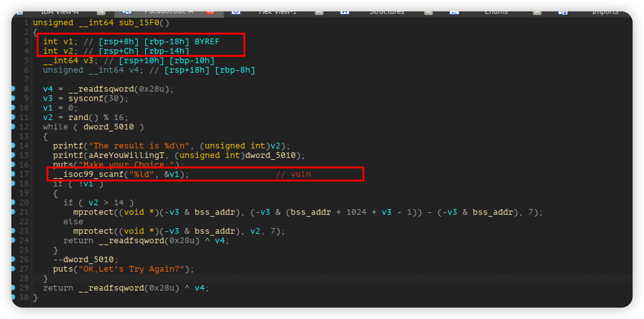This screenshot has height=319, width=644.
Task: Set breakpoint dot on scanf line 17
Action: tap(13, 174)
